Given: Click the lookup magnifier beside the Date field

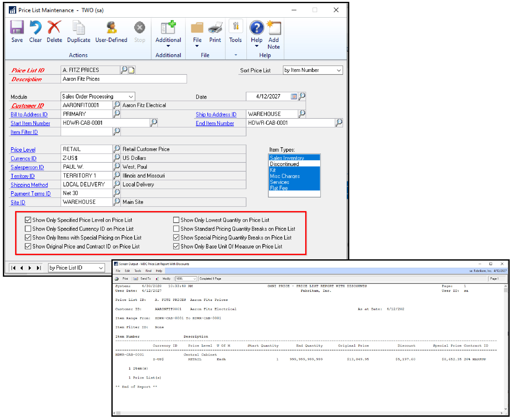Looking at the screenshot, I should 302,96.
